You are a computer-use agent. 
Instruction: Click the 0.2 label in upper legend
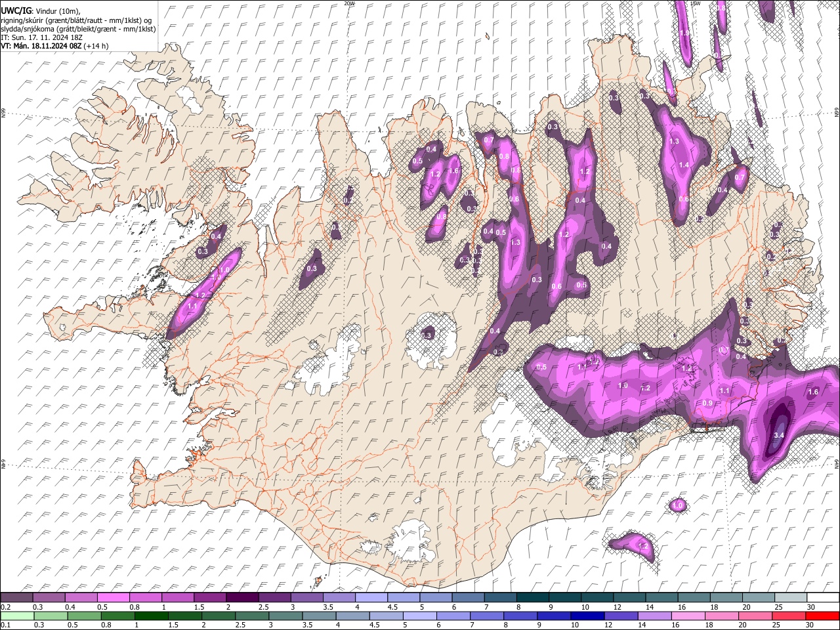4,607
